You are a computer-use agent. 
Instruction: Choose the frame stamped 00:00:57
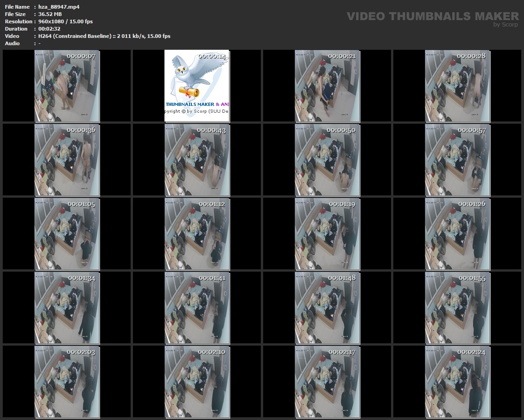tap(457, 160)
